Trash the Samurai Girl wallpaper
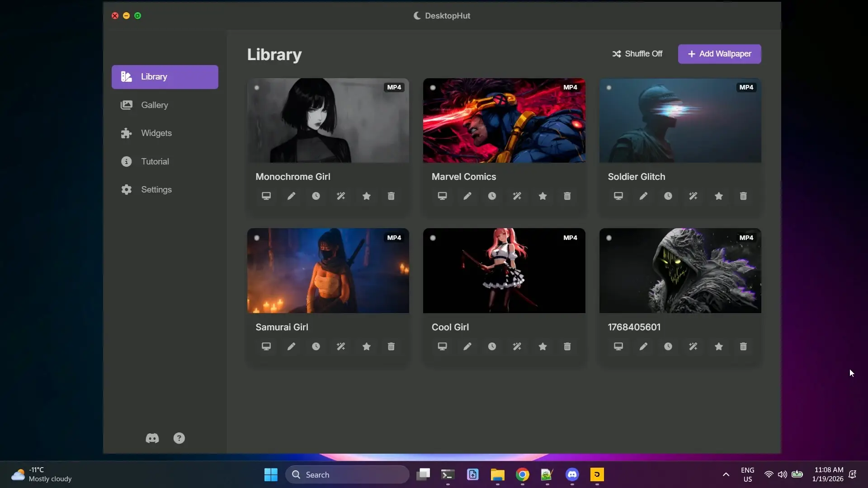 pyautogui.click(x=391, y=347)
